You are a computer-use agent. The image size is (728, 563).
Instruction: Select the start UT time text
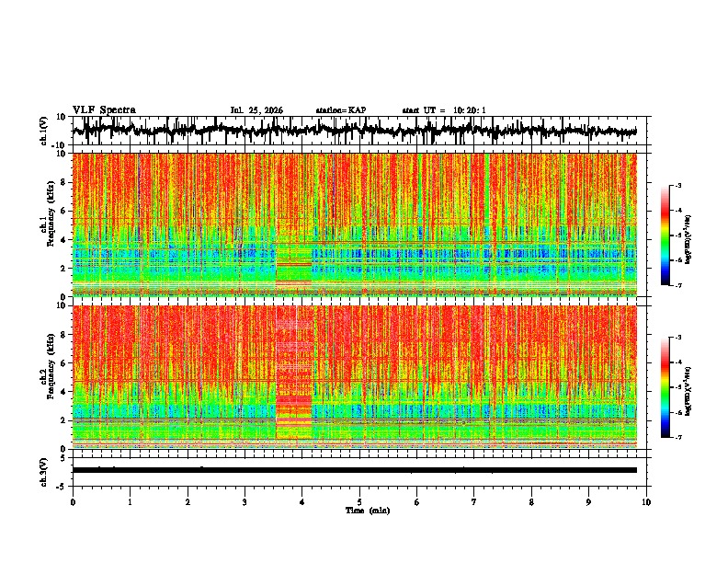[x=444, y=110]
